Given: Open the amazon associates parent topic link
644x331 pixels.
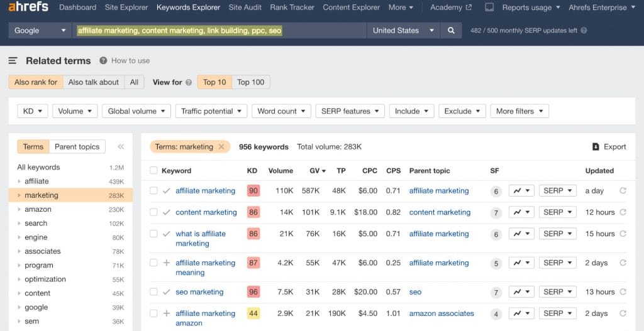Looking at the screenshot, I should point(441,313).
